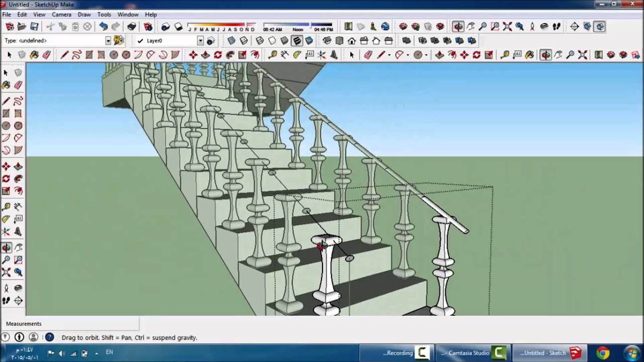Image resolution: width=644 pixels, height=362 pixels.
Task: Open the File menu
Action: coord(7,15)
